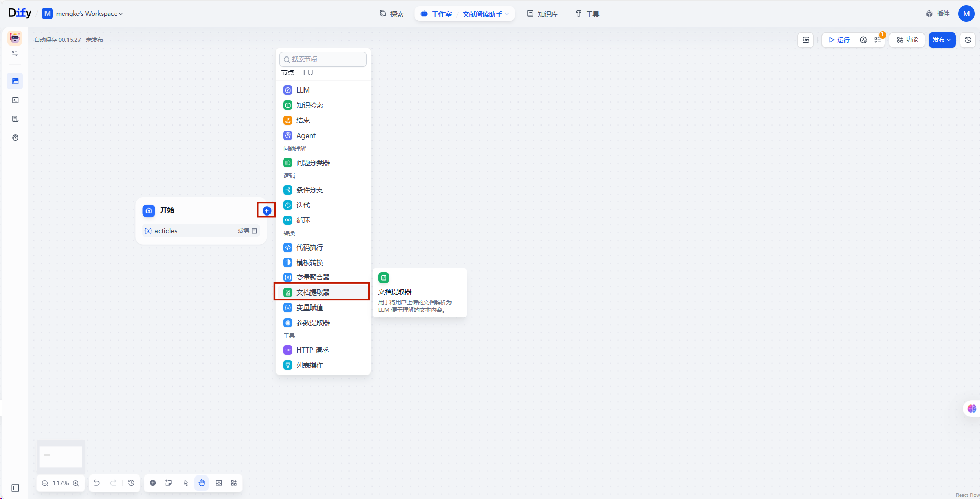Click the run history clock icon
Screen dimensions: 980x499
pos(863,40)
